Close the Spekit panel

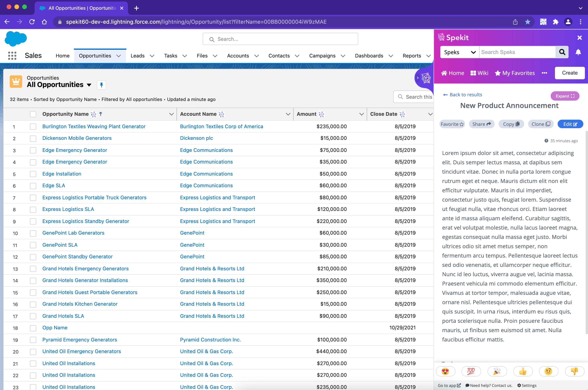coord(579,37)
